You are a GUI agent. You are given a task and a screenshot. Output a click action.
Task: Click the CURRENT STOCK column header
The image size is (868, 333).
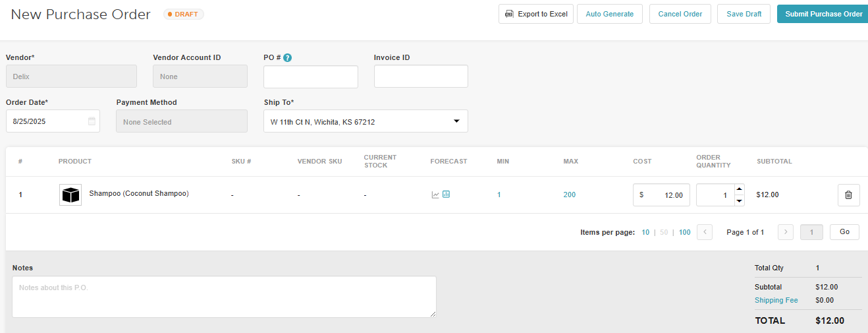[x=380, y=162]
